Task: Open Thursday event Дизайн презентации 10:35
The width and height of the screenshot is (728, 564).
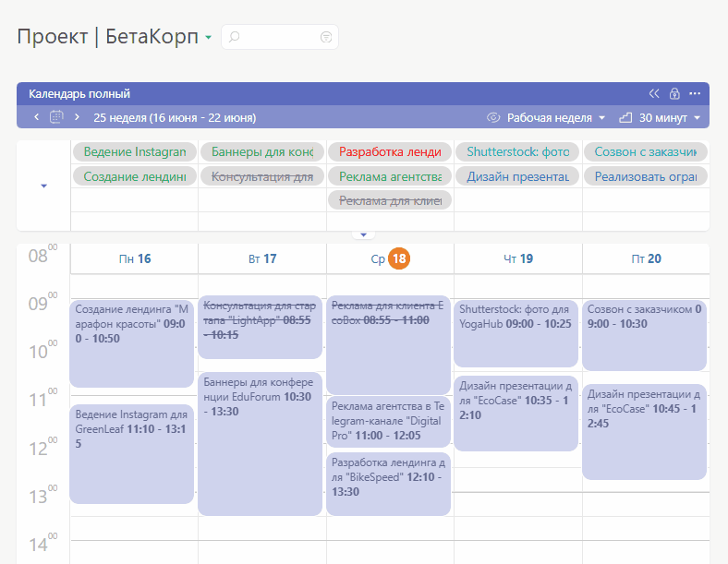Action: pos(516,414)
